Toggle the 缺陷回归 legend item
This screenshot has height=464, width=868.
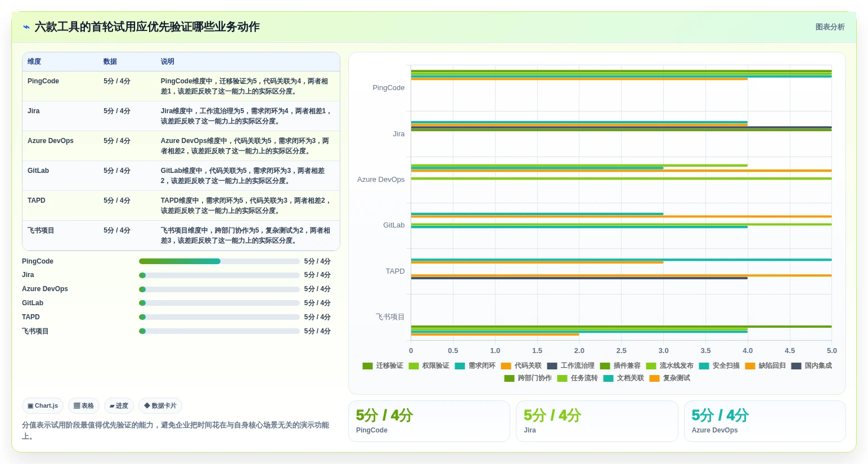(766, 365)
